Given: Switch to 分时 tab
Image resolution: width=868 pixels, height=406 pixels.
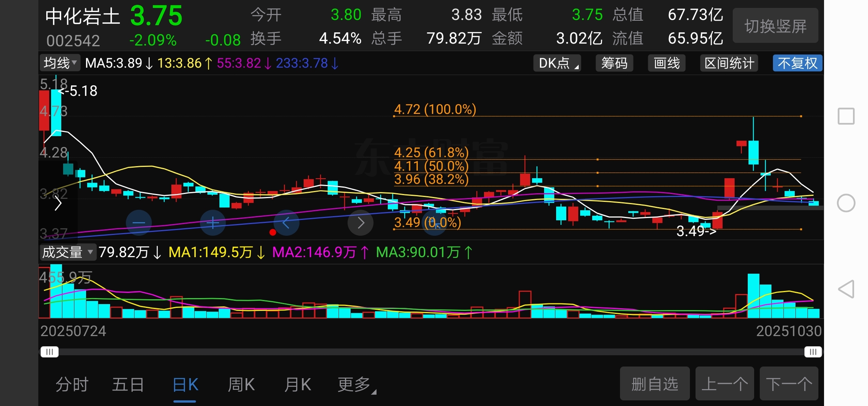Looking at the screenshot, I should [x=72, y=385].
